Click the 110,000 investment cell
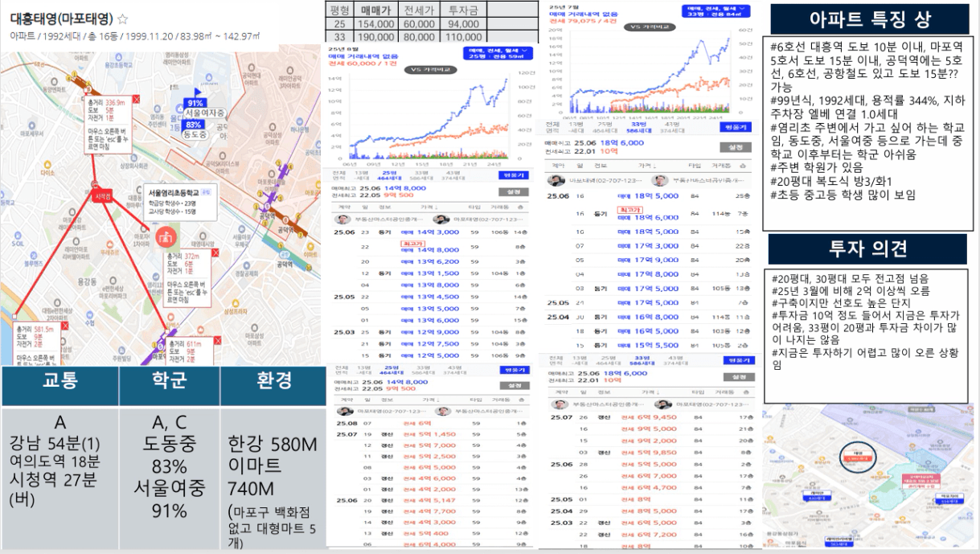Viewport: 980px width, 554px height. [x=465, y=36]
